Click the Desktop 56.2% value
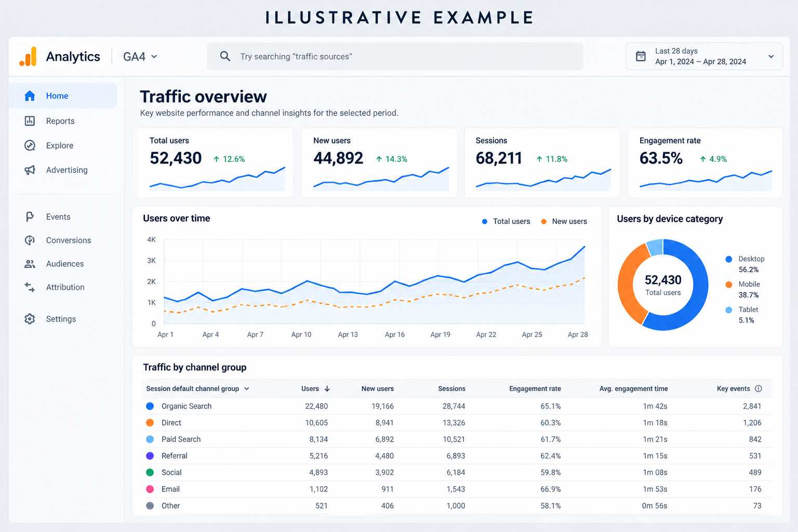798x532 pixels. tap(749, 270)
